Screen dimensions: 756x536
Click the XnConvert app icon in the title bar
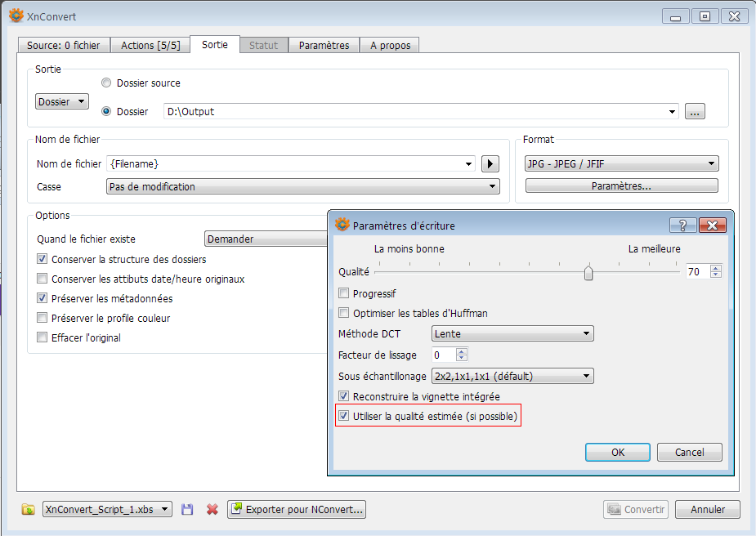(x=16, y=16)
